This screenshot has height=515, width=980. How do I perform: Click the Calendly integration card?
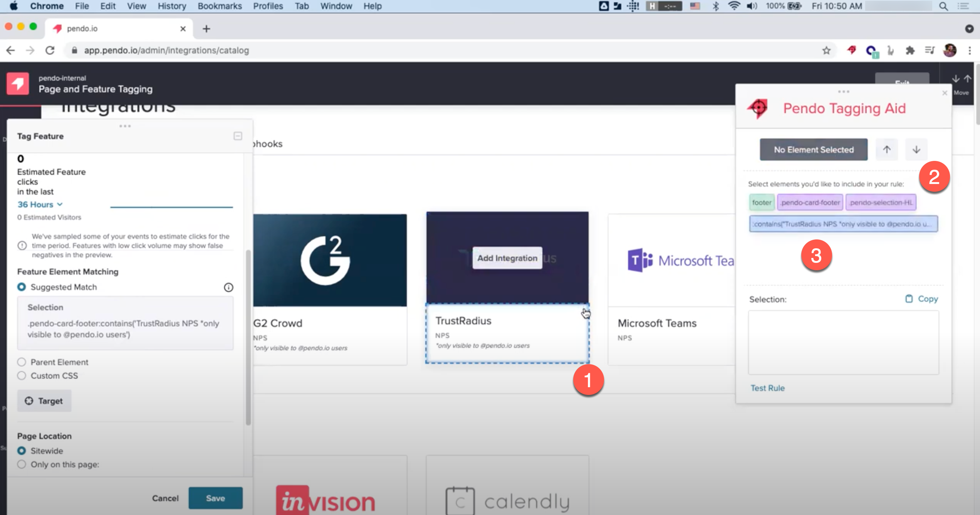pos(507,485)
